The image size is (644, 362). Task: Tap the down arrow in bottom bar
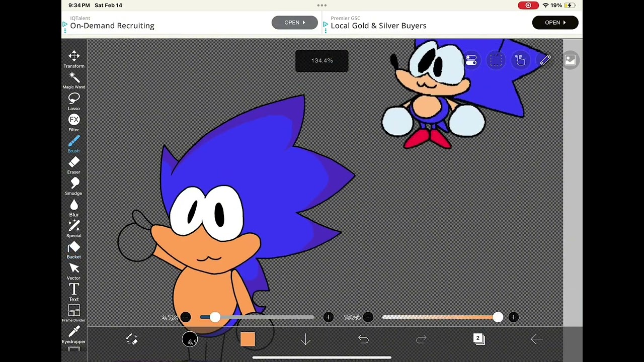[305, 340]
